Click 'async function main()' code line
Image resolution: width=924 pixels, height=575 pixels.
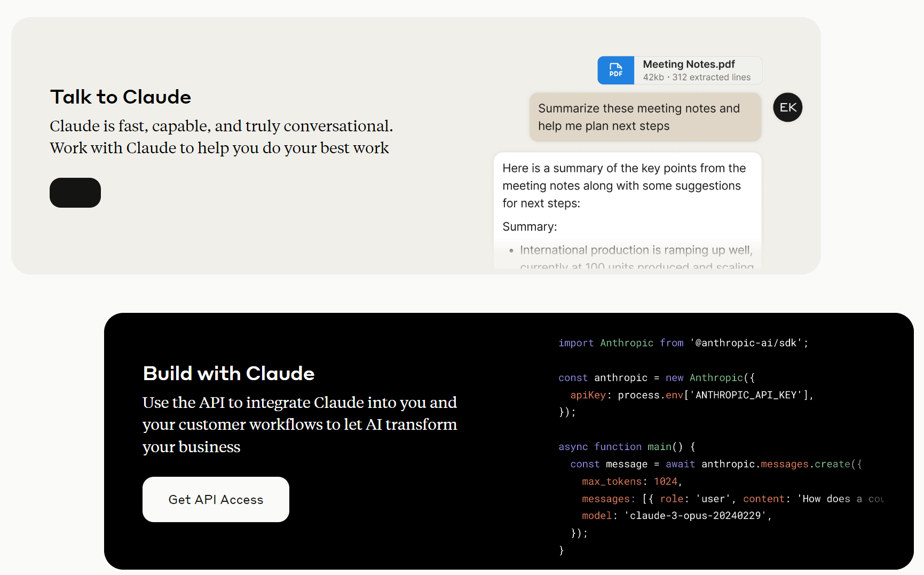click(x=627, y=447)
